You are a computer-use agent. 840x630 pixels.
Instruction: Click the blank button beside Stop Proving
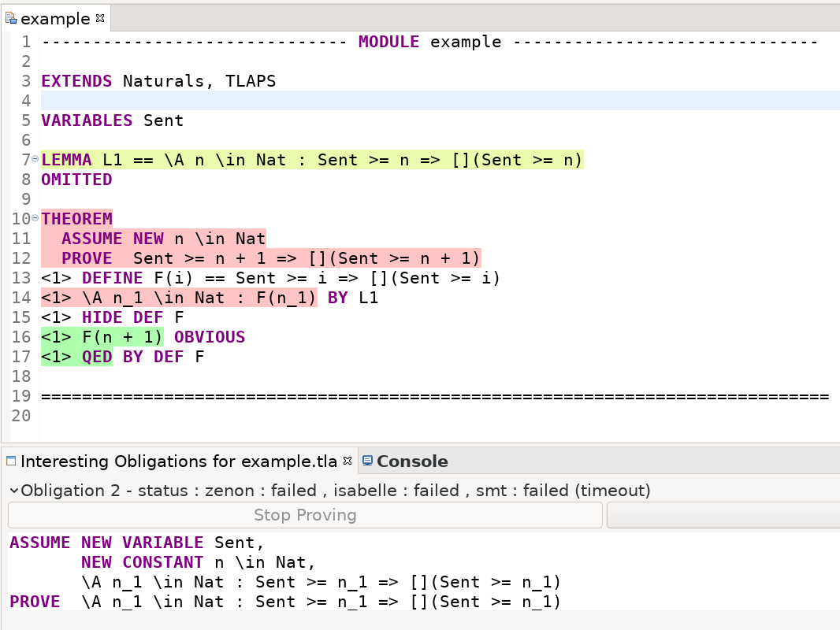722,515
